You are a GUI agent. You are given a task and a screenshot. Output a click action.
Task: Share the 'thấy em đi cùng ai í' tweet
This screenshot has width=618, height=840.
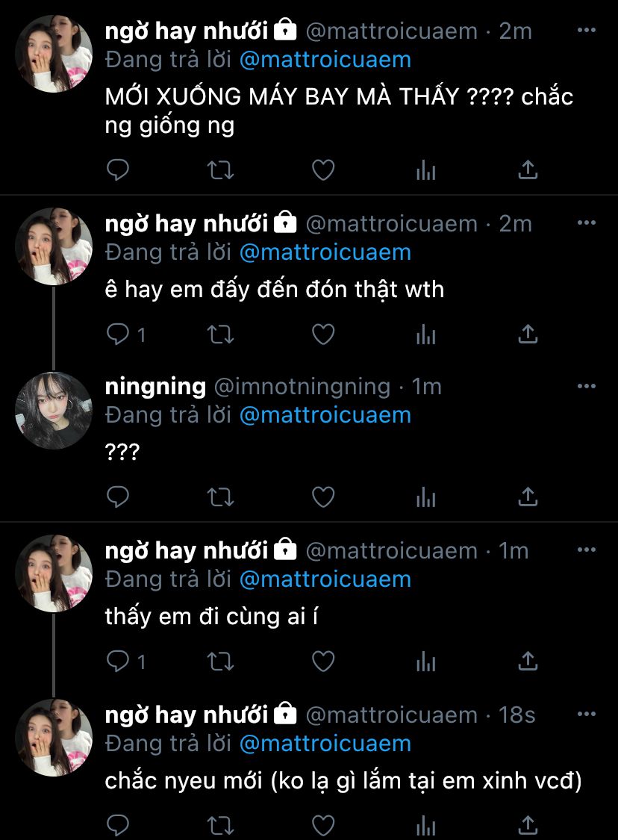click(x=528, y=661)
